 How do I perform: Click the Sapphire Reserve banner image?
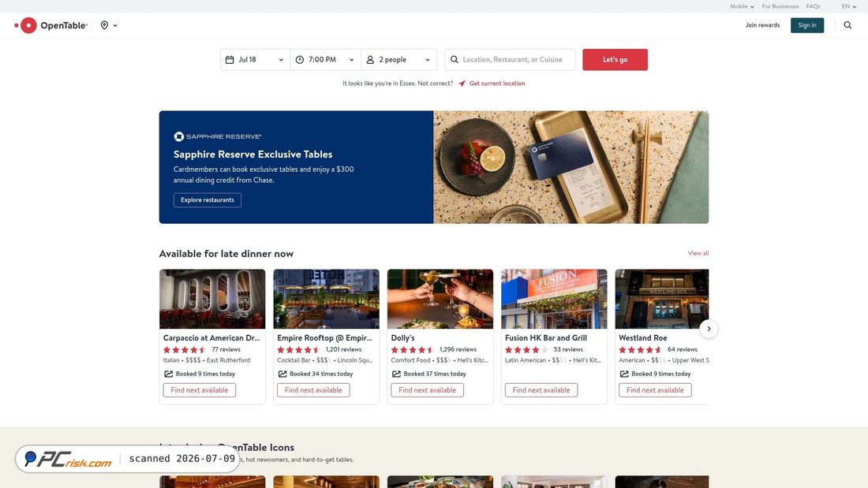point(571,167)
